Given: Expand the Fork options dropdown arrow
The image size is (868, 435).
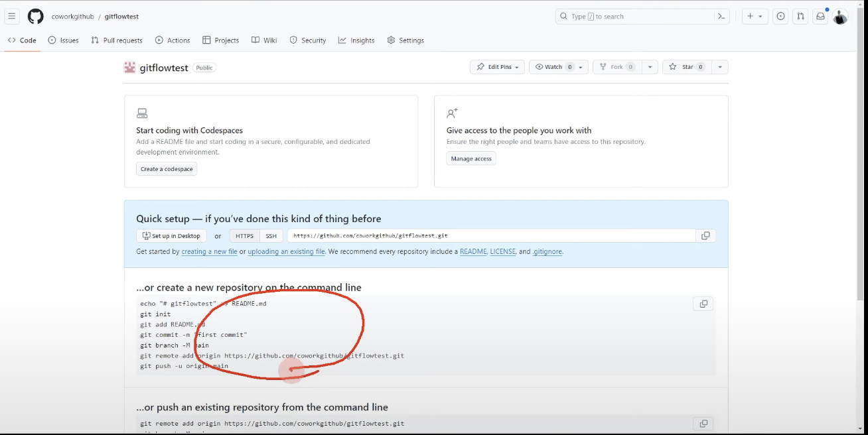Looking at the screenshot, I should 649,67.
